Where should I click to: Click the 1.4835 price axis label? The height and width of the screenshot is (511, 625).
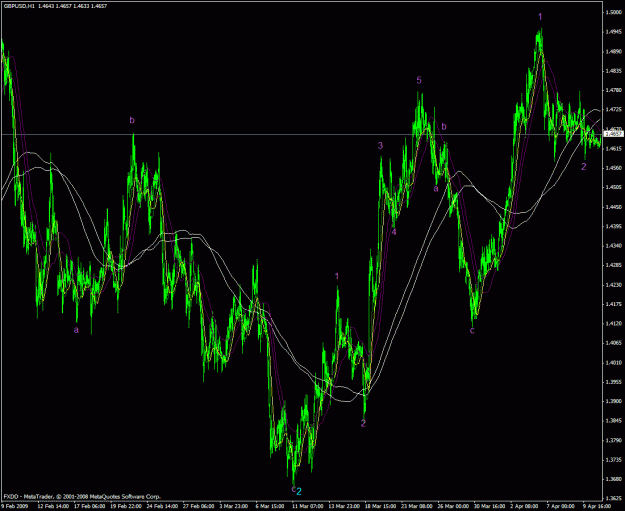pyautogui.click(x=614, y=71)
